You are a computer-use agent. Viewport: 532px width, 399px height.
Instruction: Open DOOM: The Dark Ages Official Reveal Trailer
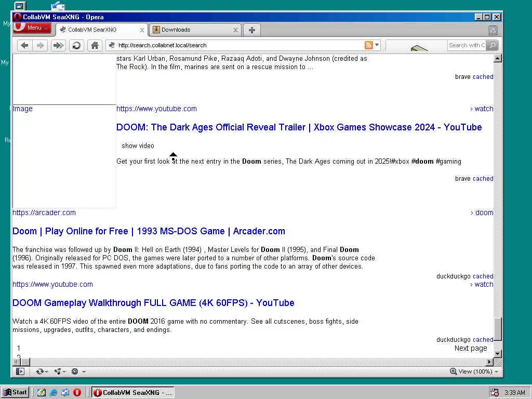299,127
